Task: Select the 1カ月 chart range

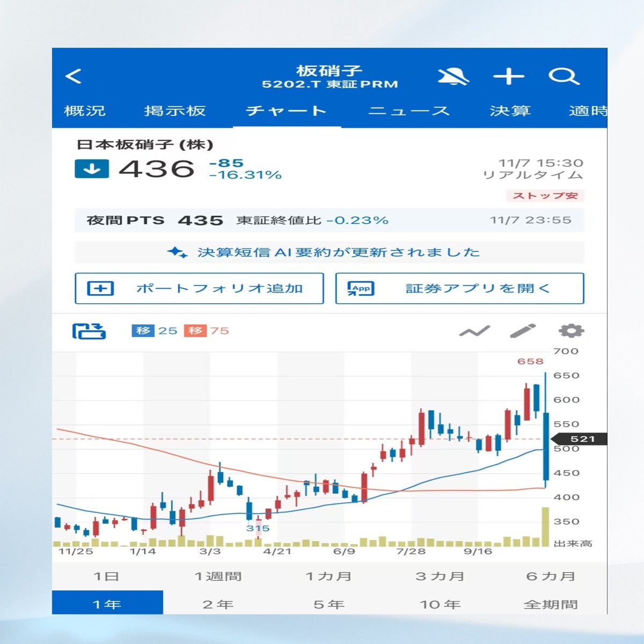Action: (328, 576)
